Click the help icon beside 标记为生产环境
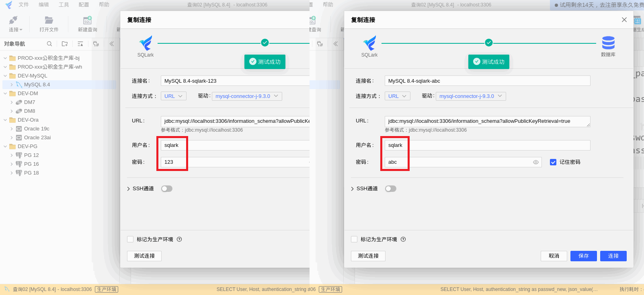 pos(403,239)
